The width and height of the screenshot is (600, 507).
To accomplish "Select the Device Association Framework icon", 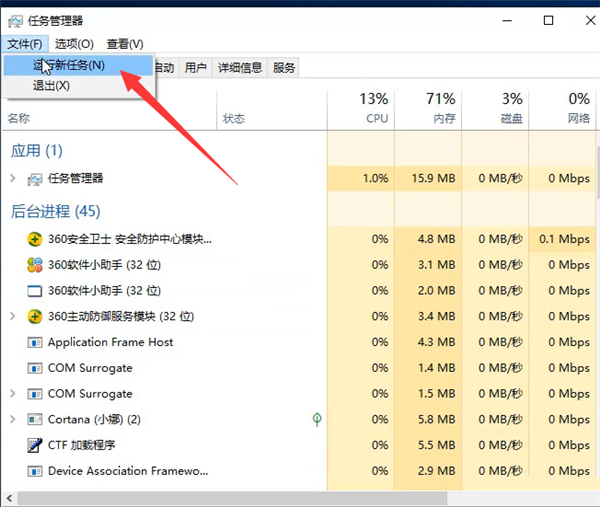I will (34, 471).
